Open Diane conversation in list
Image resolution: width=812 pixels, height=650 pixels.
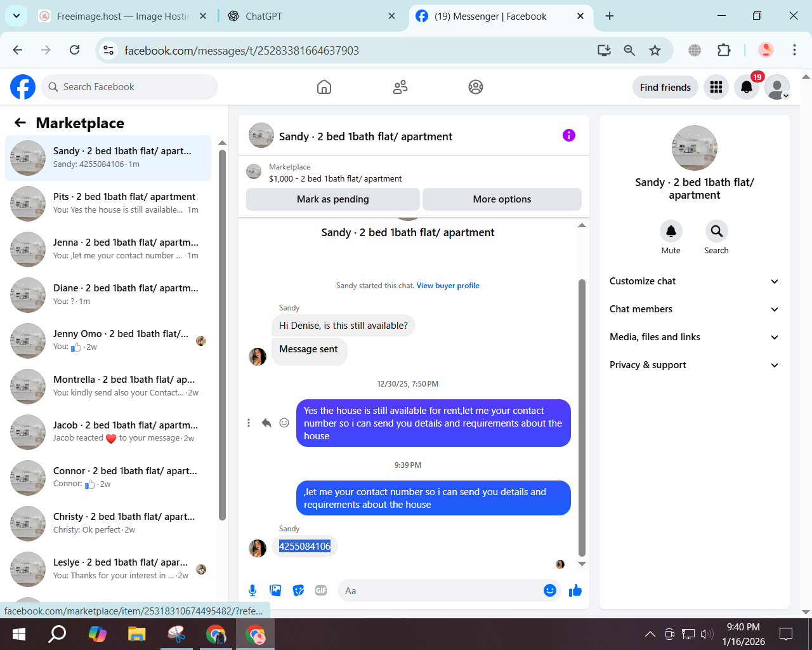click(x=108, y=295)
